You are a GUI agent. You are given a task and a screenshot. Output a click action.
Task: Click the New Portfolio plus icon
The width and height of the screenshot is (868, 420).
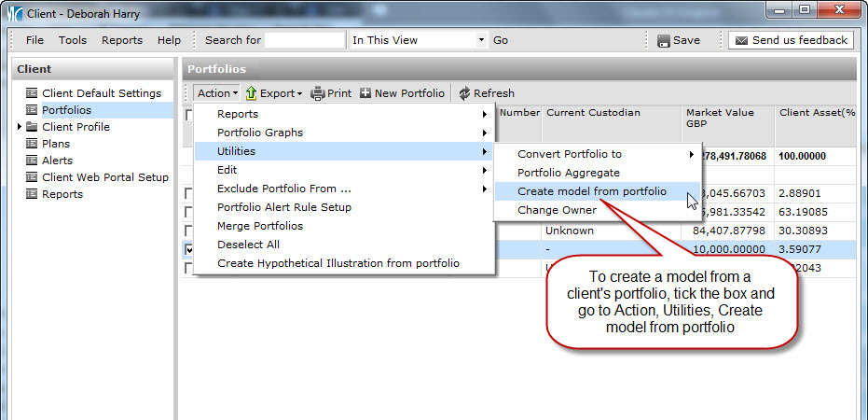(x=365, y=93)
